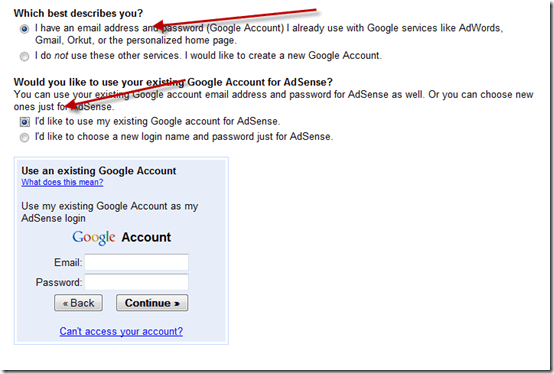
Task: Click 'Use my existing Google Account as my AdSense login' text
Action: click(110, 212)
